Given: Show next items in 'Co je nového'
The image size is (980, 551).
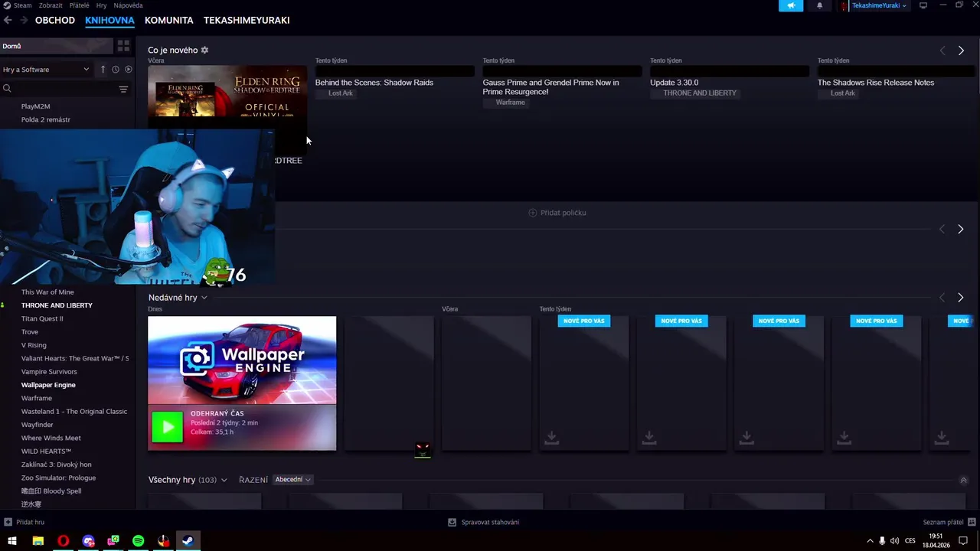Looking at the screenshot, I should (x=961, y=51).
